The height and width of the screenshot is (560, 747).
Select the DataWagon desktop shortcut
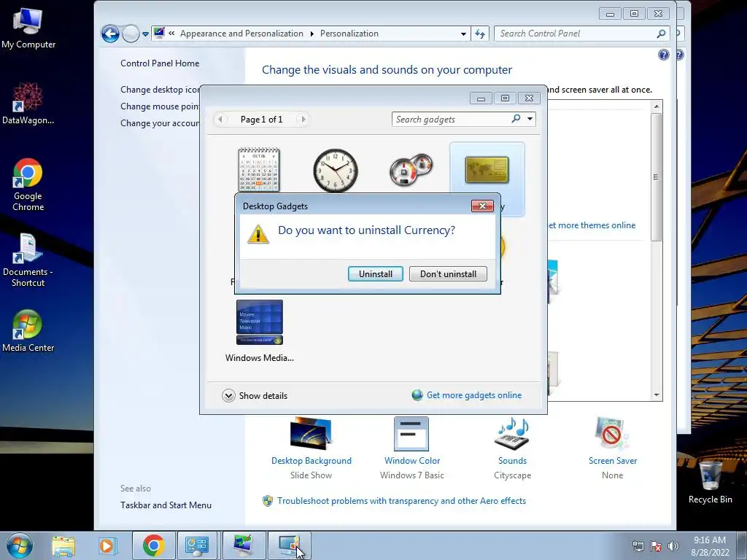[28, 104]
